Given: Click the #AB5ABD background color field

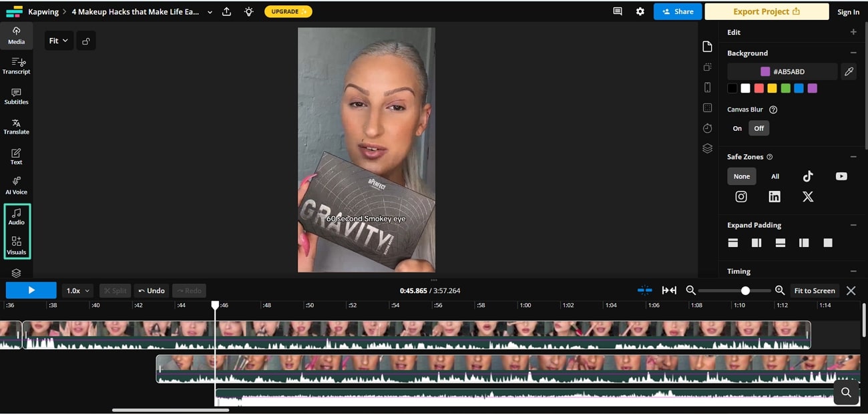Looking at the screenshot, I should [782, 71].
